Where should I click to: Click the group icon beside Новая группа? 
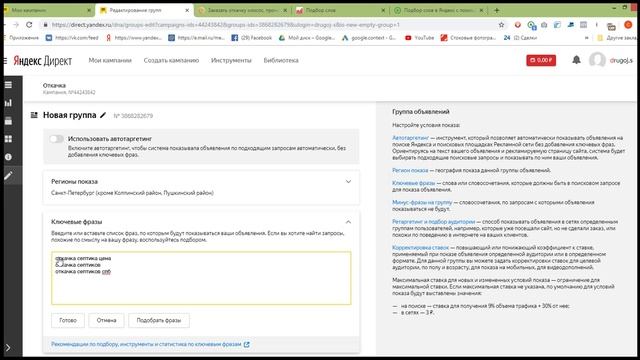(34, 116)
